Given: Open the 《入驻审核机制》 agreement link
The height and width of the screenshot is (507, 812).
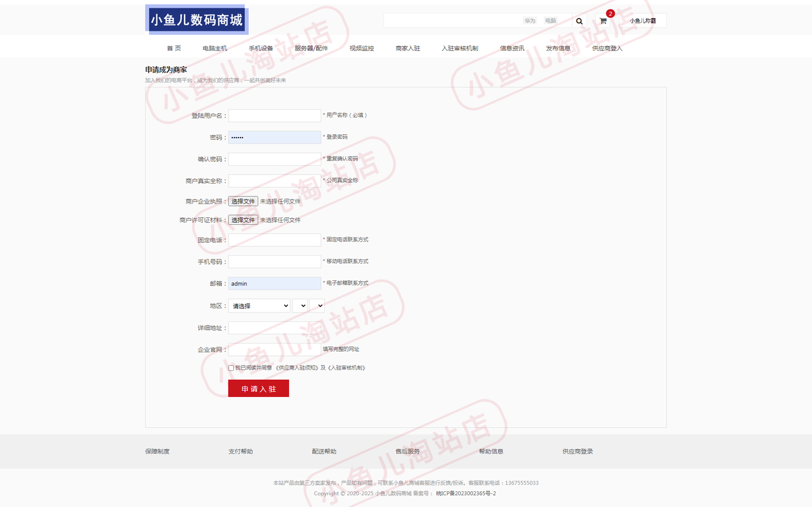Looking at the screenshot, I should coord(346,368).
